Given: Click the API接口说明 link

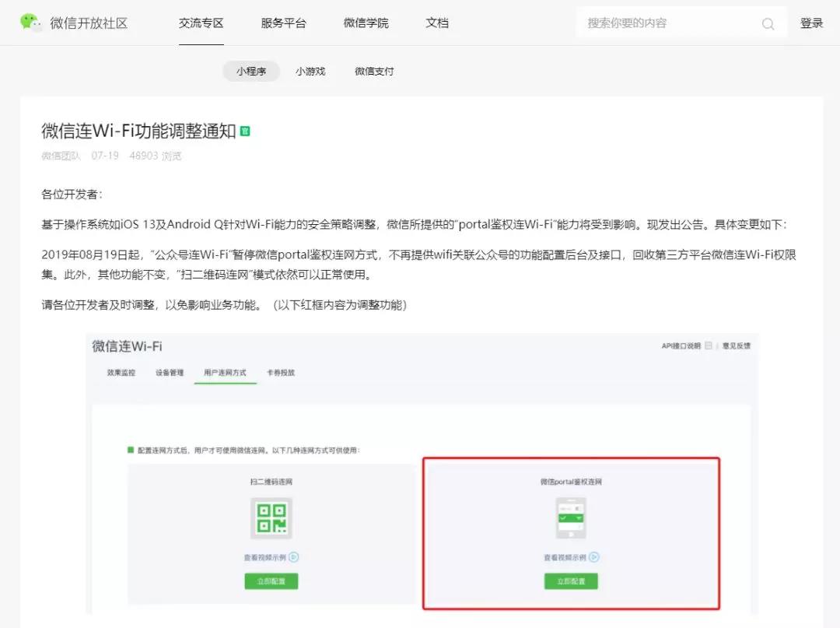Looking at the screenshot, I should coord(681,346).
